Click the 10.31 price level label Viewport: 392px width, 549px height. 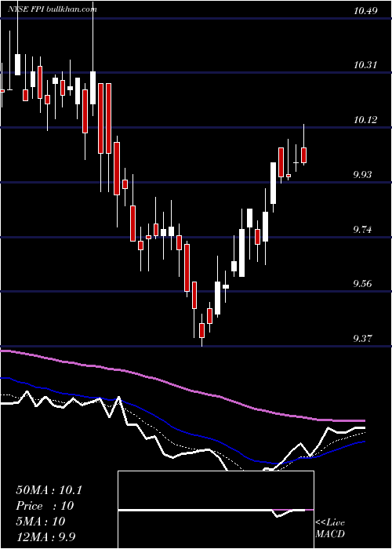pyautogui.click(x=366, y=65)
